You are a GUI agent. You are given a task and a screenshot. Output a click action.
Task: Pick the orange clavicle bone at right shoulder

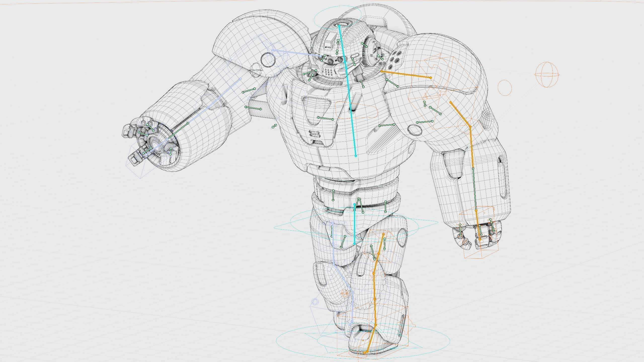click(x=406, y=74)
